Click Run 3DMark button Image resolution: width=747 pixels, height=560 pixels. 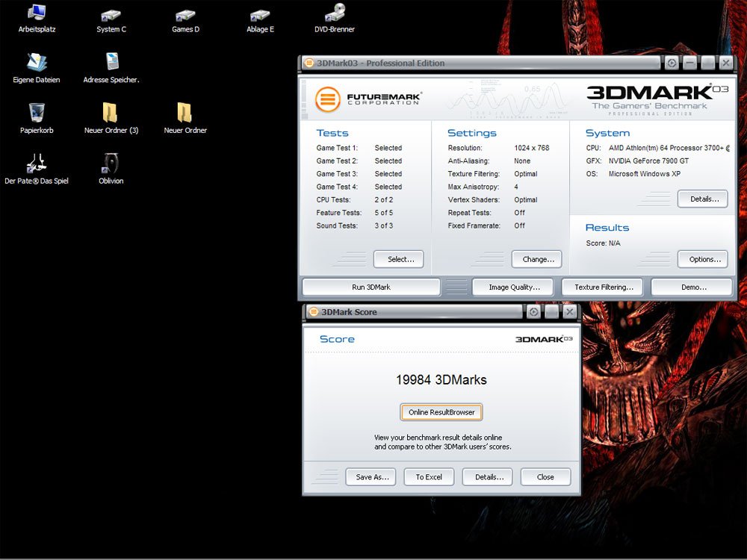[371, 287]
